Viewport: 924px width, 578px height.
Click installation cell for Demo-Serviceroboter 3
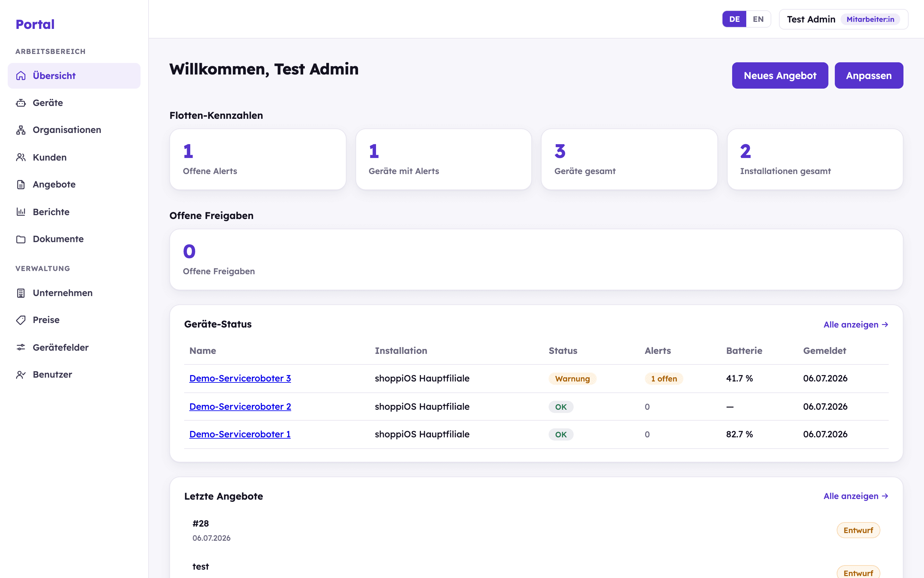pos(422,379)
